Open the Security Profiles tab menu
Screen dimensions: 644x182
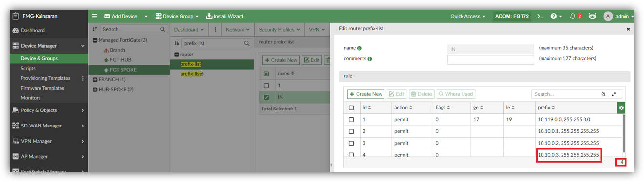pyautogui.click(x=279, y=29)
